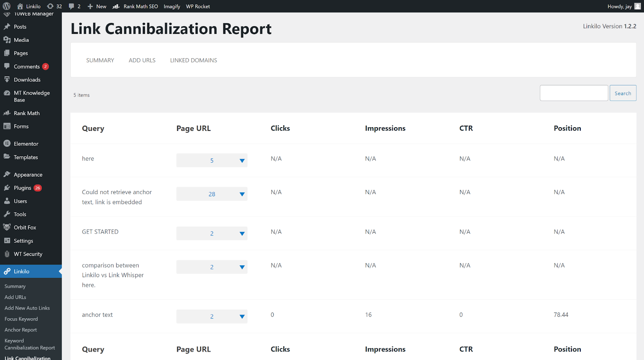This screenshot has width=644, height=360.
Task: Focus the search input field
Action: click(x=574, y=93)
